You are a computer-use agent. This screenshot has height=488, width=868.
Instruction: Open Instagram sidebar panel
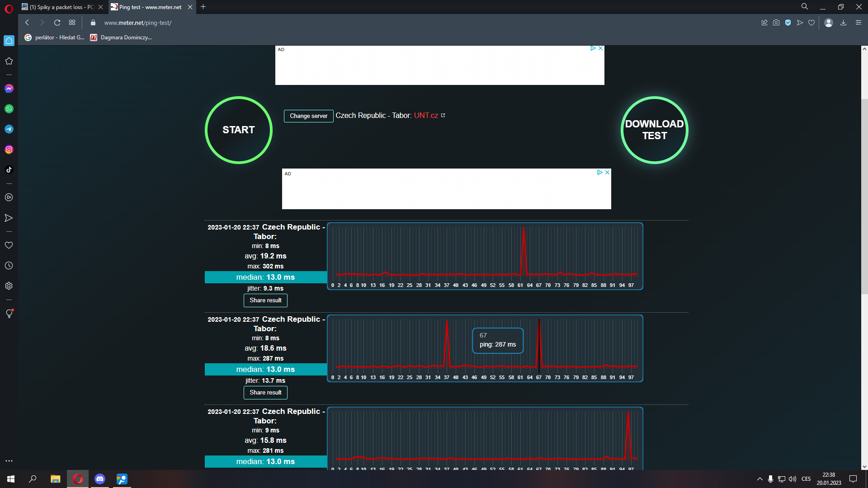[x=9, y=150]
